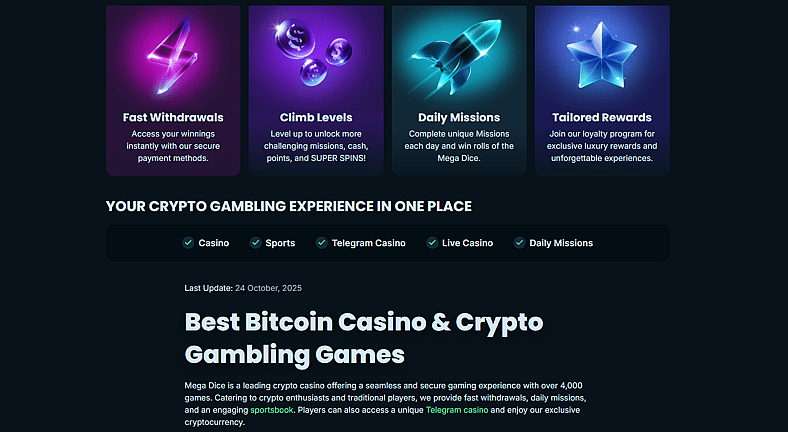Click the Tailored Rewards card heading

601,117
